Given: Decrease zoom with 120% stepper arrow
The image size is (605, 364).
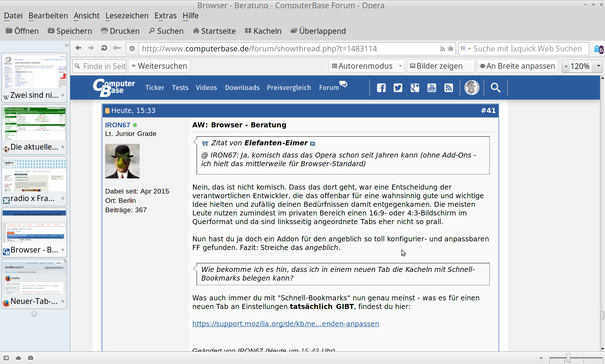Looking at the screenshot, I should 566,66.
